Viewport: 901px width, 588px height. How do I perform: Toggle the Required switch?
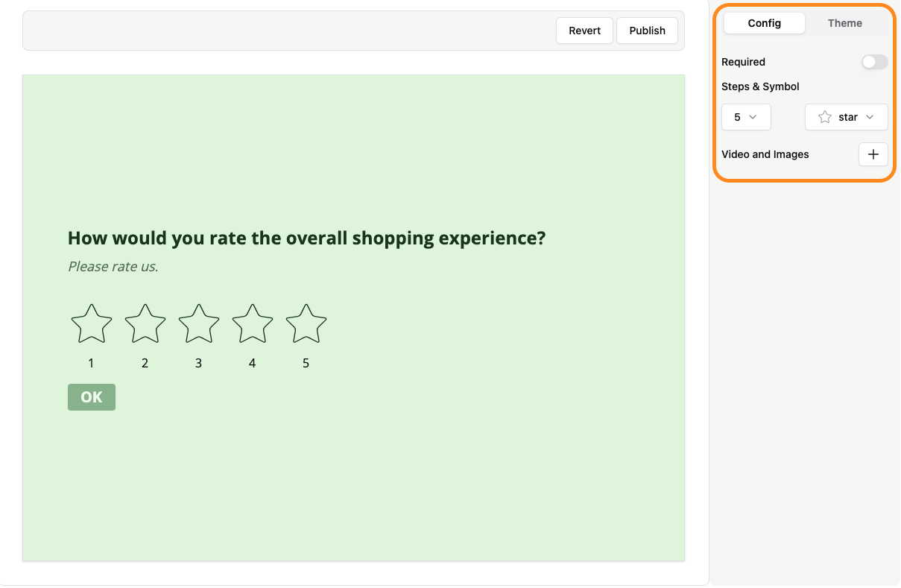pyautogui.click(x=874, y=62)
